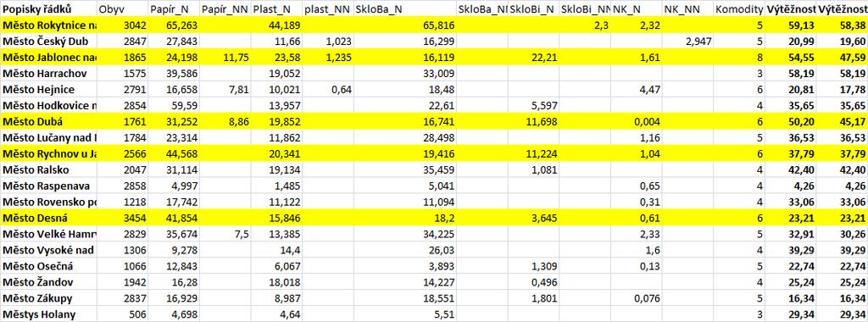Click the Město Zákupy row label
The width and height of the screenshot is (868, 322).
[x=48, y=299]
